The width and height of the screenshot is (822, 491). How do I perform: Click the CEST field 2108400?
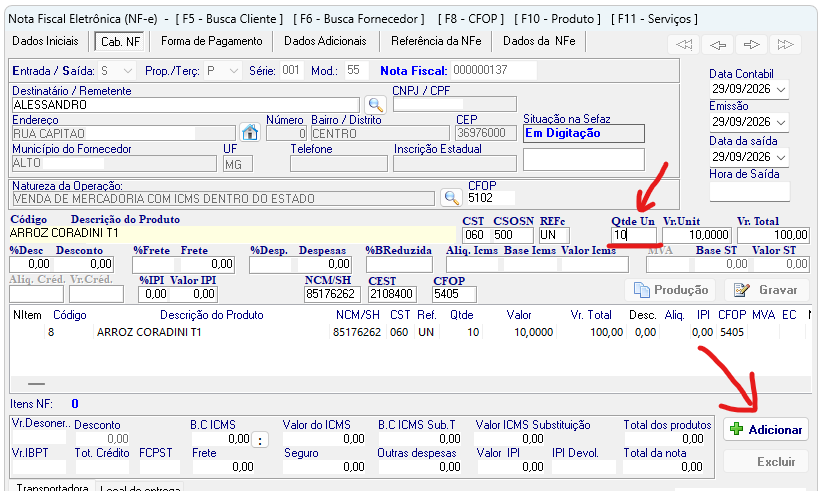coord(392,294)
